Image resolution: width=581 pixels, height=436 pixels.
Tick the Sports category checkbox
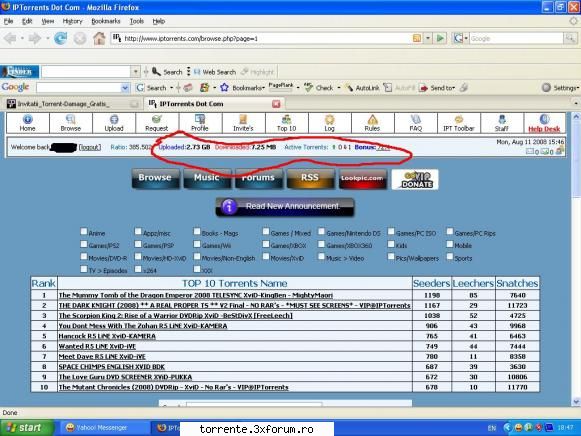point(450,257)
